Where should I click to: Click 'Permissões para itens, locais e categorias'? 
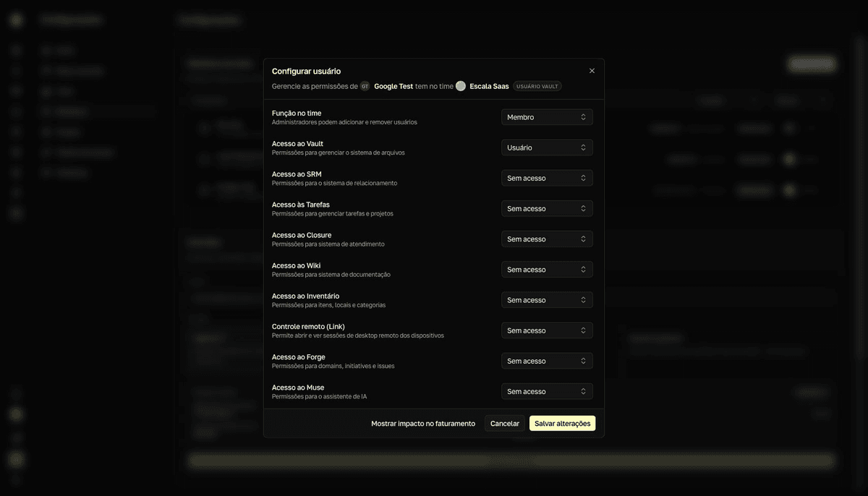coord(329,304)
